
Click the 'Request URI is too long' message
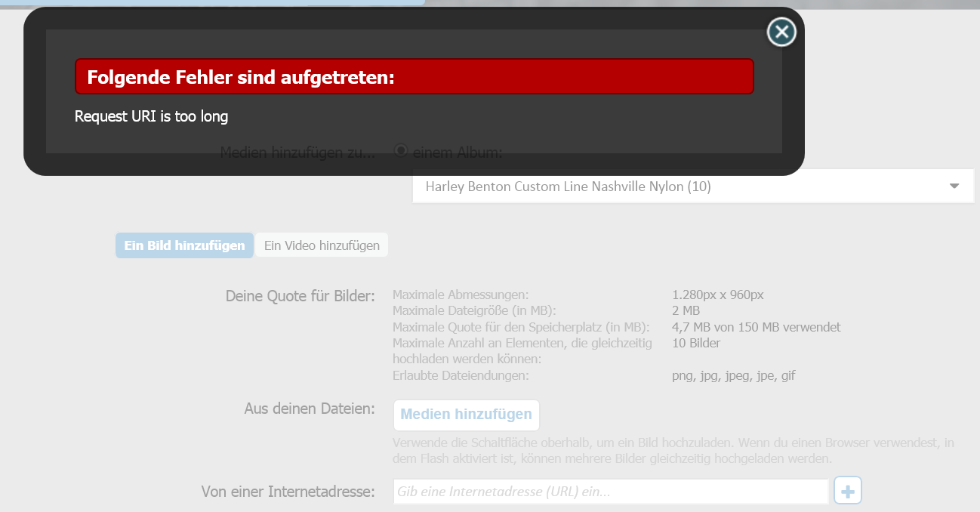(151, 116)
